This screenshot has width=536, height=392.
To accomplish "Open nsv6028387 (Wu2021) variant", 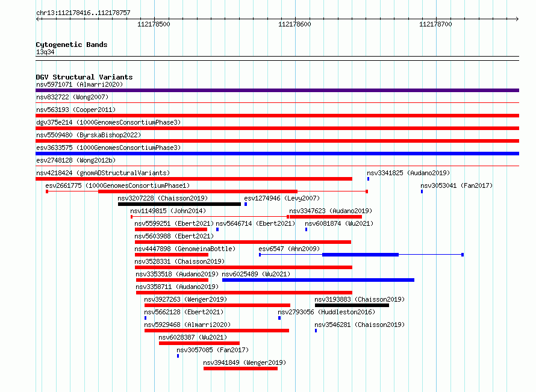I will 193,337.
